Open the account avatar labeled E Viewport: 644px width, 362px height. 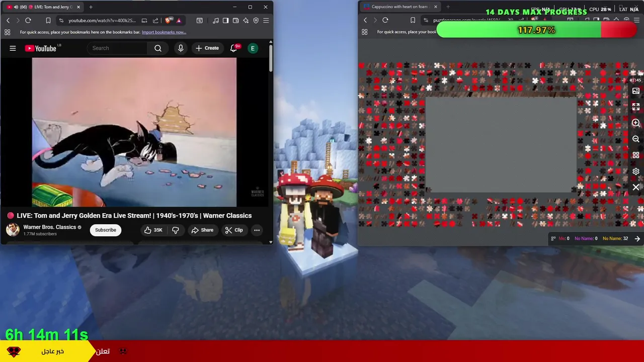(x=253, y=48)
